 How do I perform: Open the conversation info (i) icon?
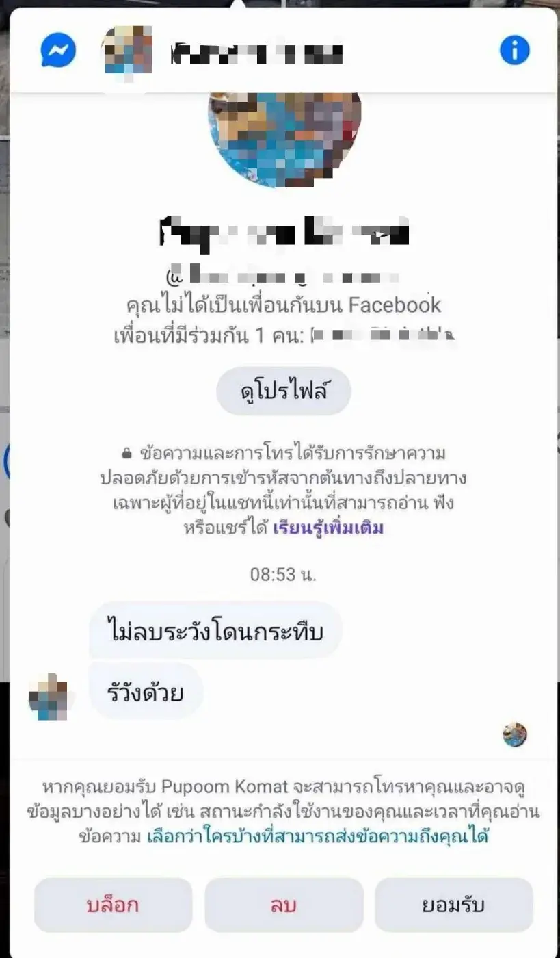click(515, 51)
